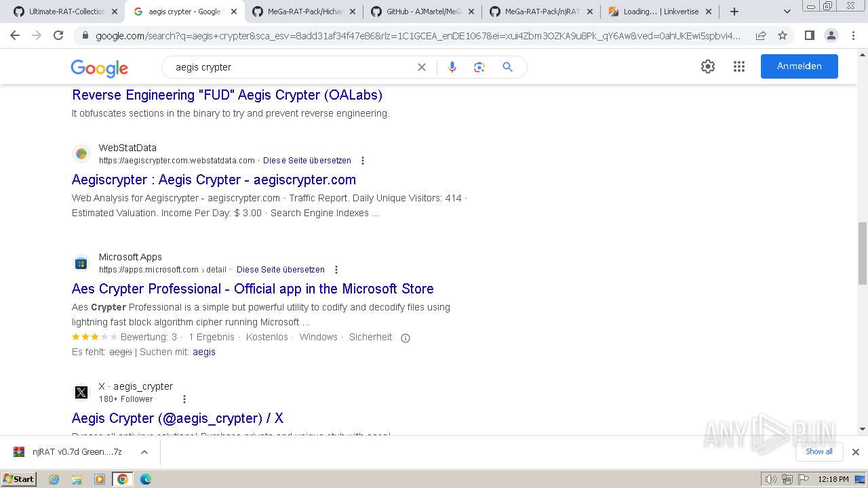Click in the Google search input field

pos(292,67)
